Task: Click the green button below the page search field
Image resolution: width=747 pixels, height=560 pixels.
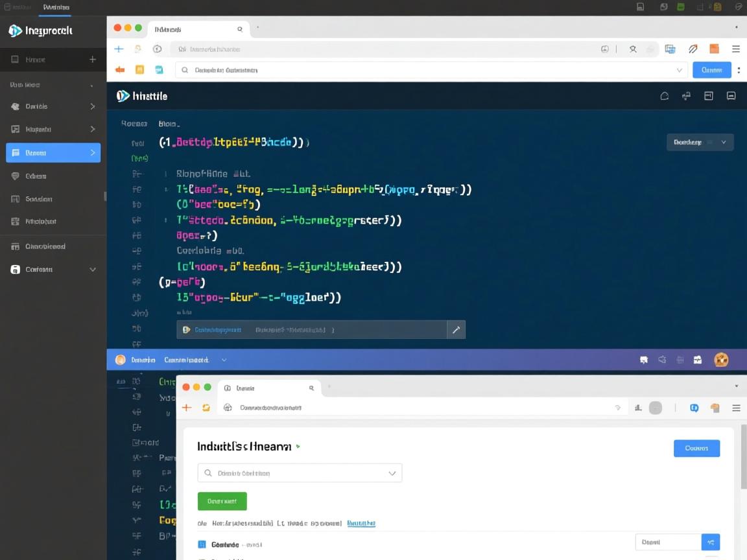Action: click(x=222, y=501)
